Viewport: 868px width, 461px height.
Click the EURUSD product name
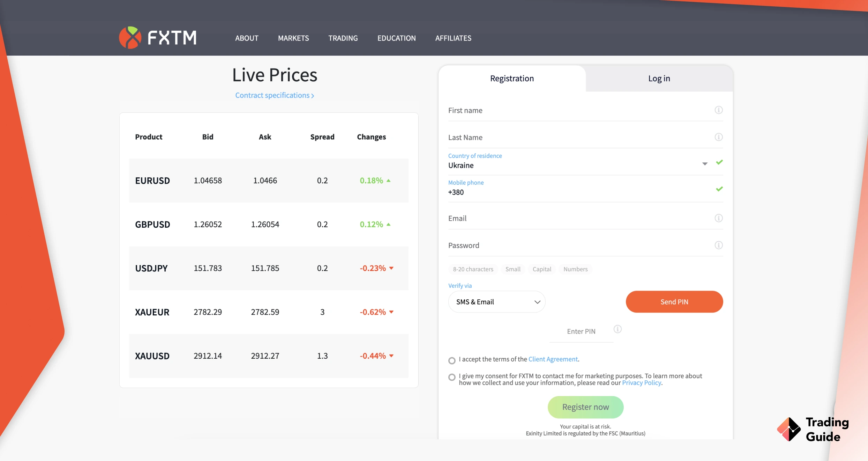click(x=152, y=181)
